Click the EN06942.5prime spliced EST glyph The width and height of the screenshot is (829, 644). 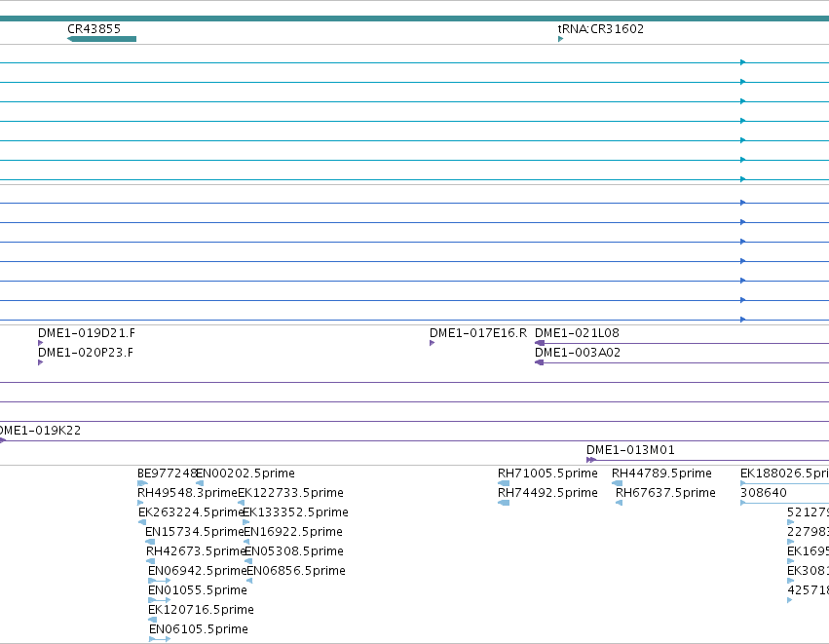[160, 581]
